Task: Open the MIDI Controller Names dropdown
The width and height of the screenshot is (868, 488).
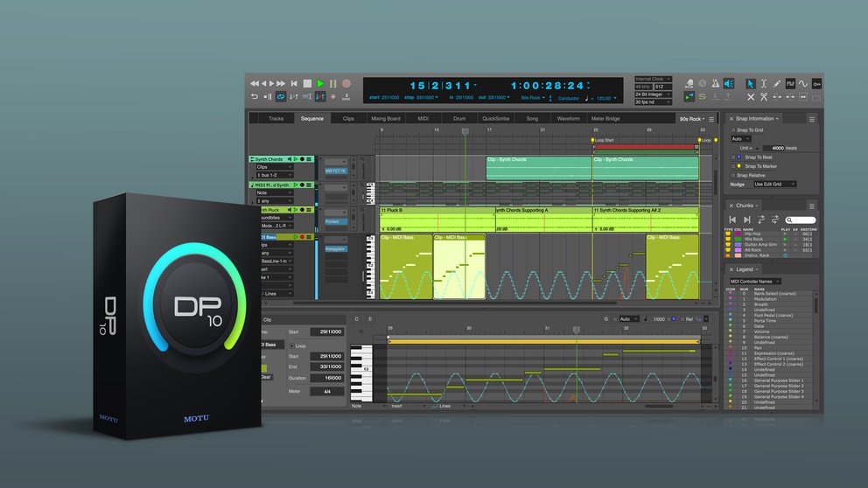Action: tap(755, 282)
